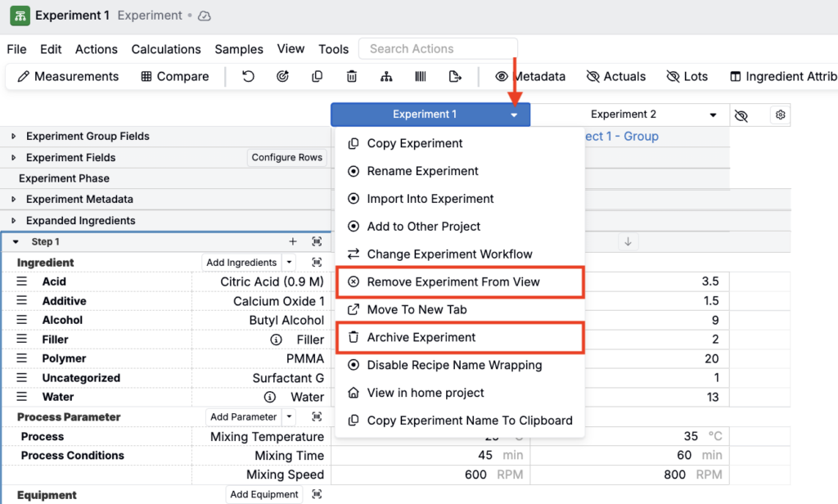Screen dimensions: 838x504
Task: Select Archive Experiment from the menu
Action: pyautogui.click(x=421, y=337)
